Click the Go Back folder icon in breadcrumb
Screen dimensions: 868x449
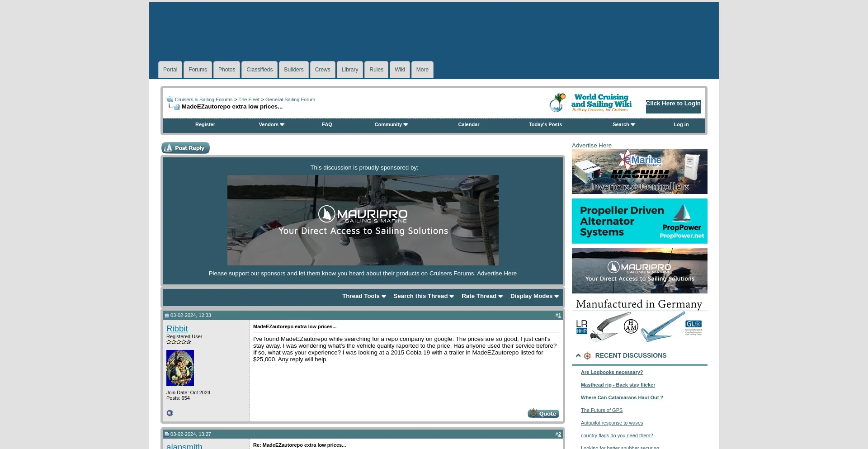[x=170, y=99]
